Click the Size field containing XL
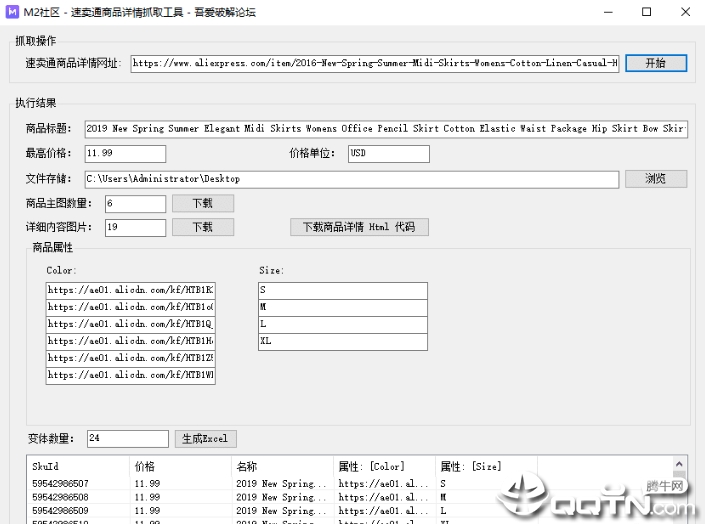This screenshot has width=705, height=524. (x=343, y=341)
